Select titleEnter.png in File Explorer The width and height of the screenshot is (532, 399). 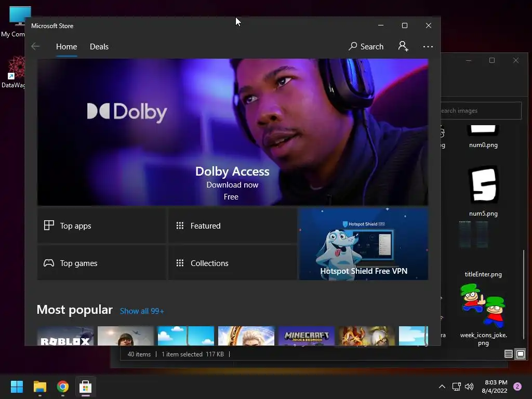[483, 249]
